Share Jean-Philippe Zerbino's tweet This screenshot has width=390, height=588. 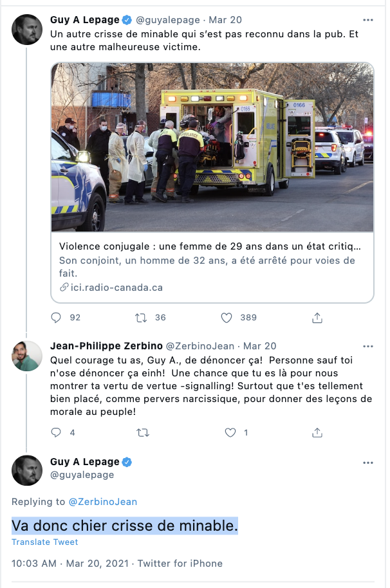(x=317, y=432)
